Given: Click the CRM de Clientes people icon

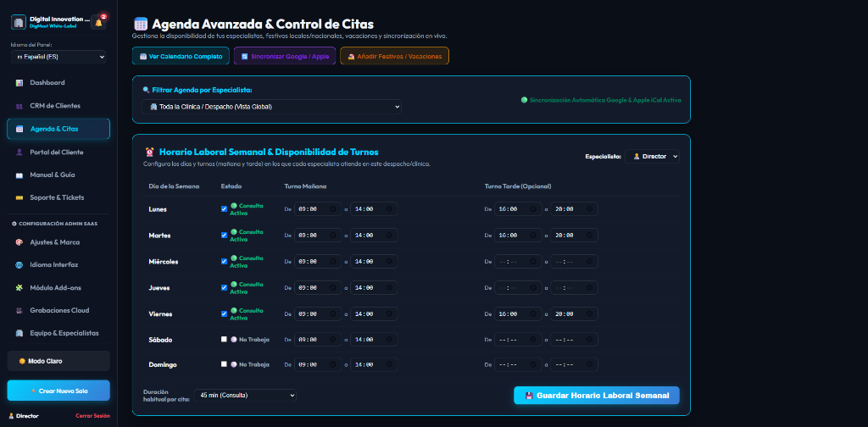Looking at the screenshot, I should pyautogui.click(x=19, y=106).
